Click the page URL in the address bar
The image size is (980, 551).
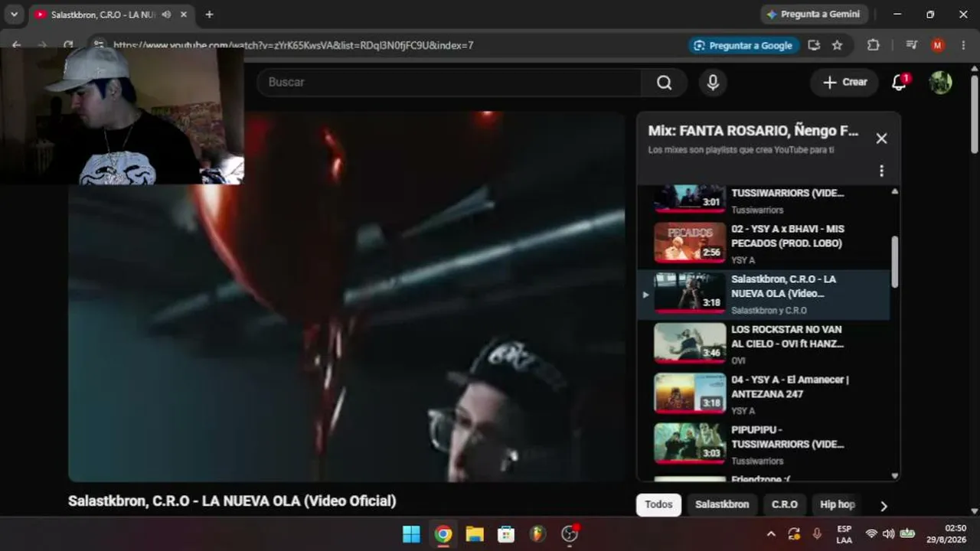[x=293, y=45]
